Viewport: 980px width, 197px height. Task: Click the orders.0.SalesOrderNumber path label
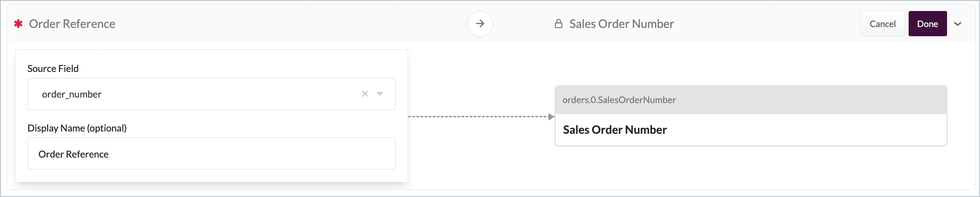pos(619,100)
